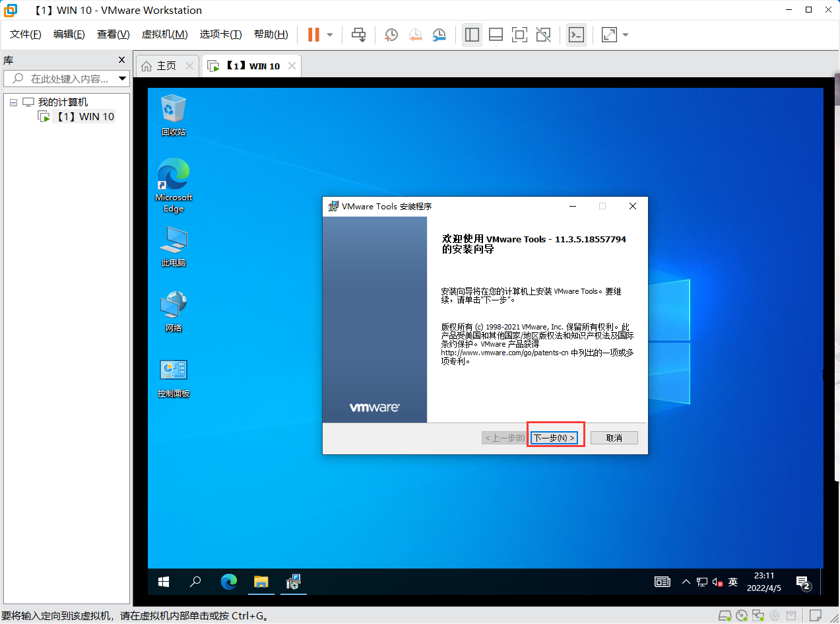Open the power options dropdown beside pause
The width and height of the screenshot is (840, 624).
pyautogui.click(x=330, y=35)
